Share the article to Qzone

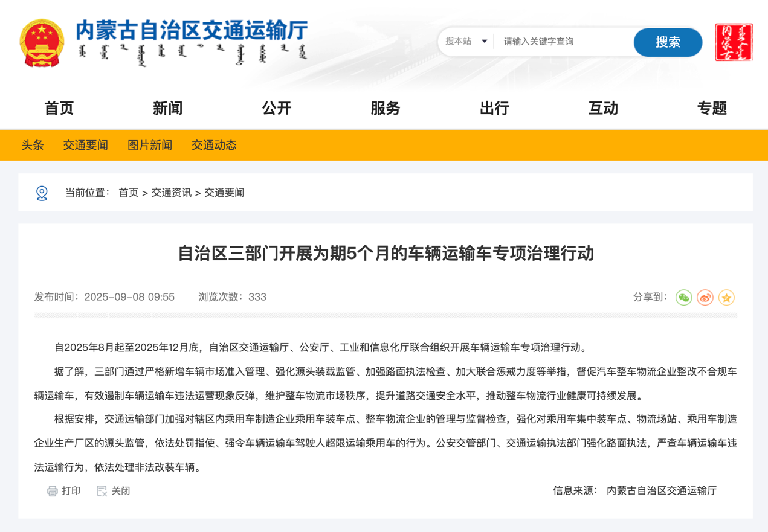(x=726, y=297)
